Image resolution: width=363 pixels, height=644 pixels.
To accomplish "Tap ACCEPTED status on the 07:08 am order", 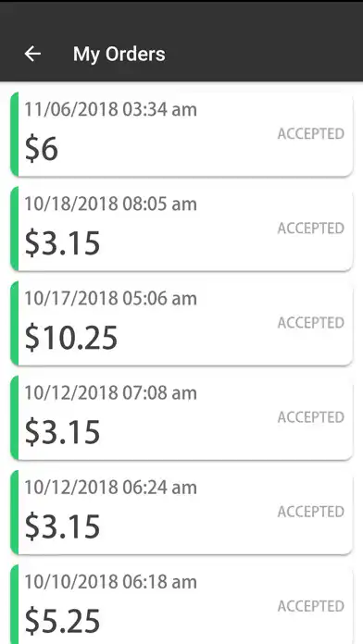I will tap(311, 417).
